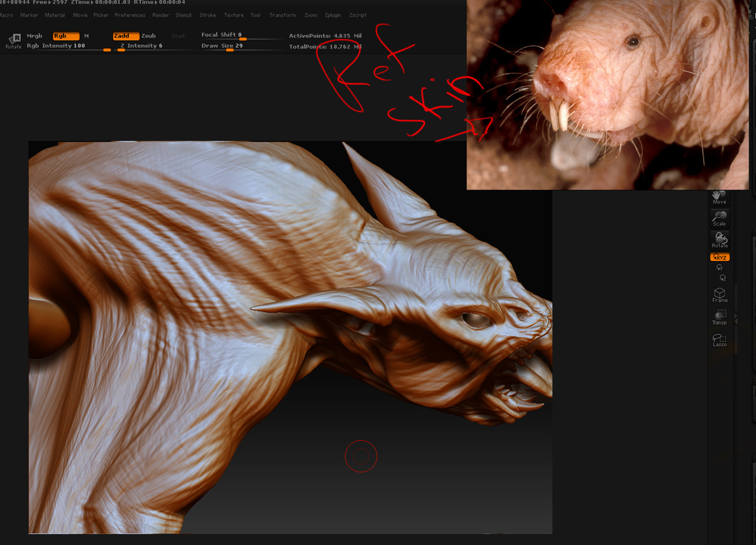The image size is (756, 545).
Task: Enable M material mode
Action: pyautogui.click(x=86, y=35)
